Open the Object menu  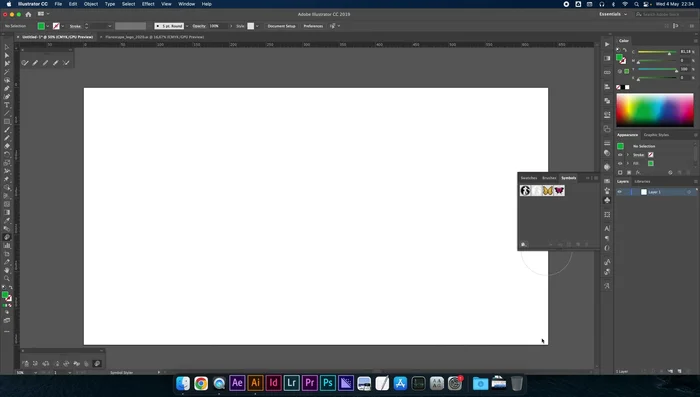[91, 4]
